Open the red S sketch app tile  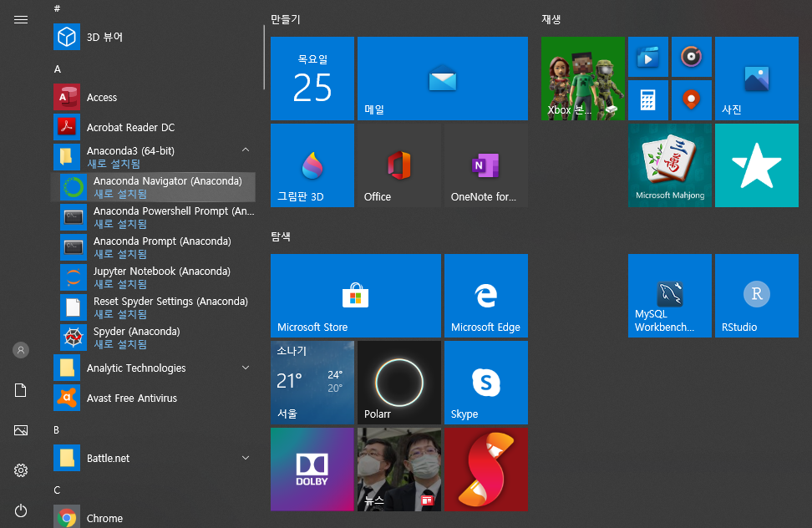pyautogui.click(x=486, y=470)
